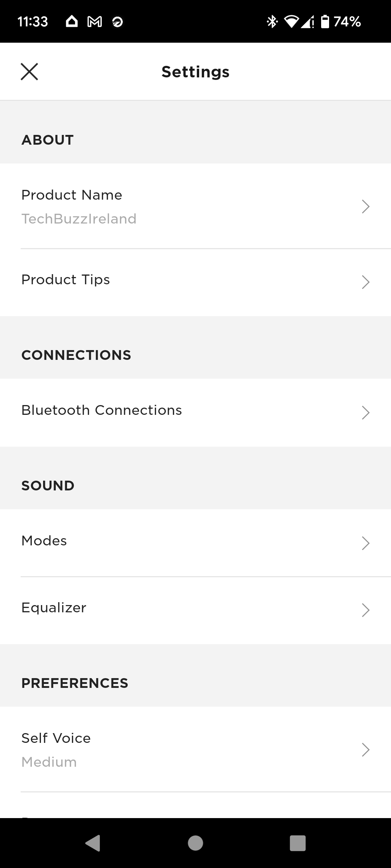
Task: Tap the Android back navigation button
Action: [93, 843]
